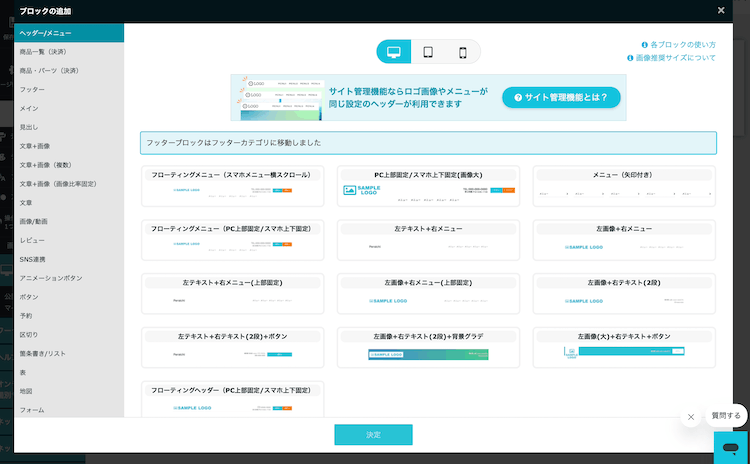The width and height of the screenshot is (750, 464).
Task: Select SNS連携 category
Action: click(69, 259)
